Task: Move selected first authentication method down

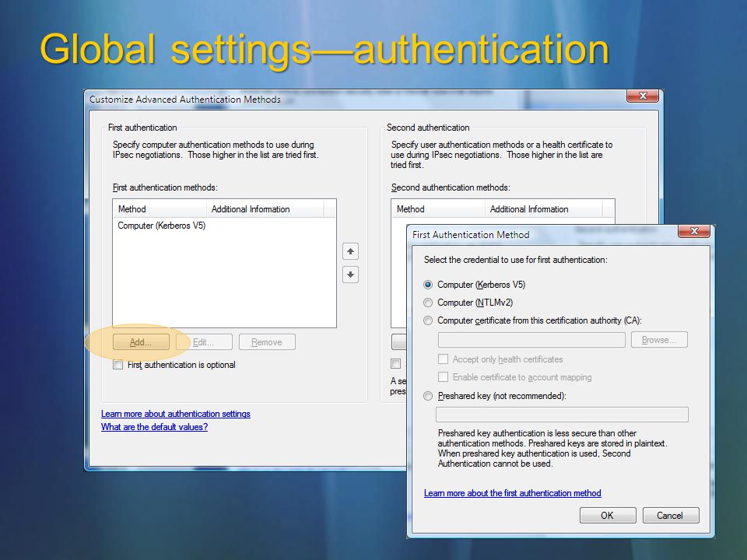Action: pyautogui.click(x=350, y=275)
